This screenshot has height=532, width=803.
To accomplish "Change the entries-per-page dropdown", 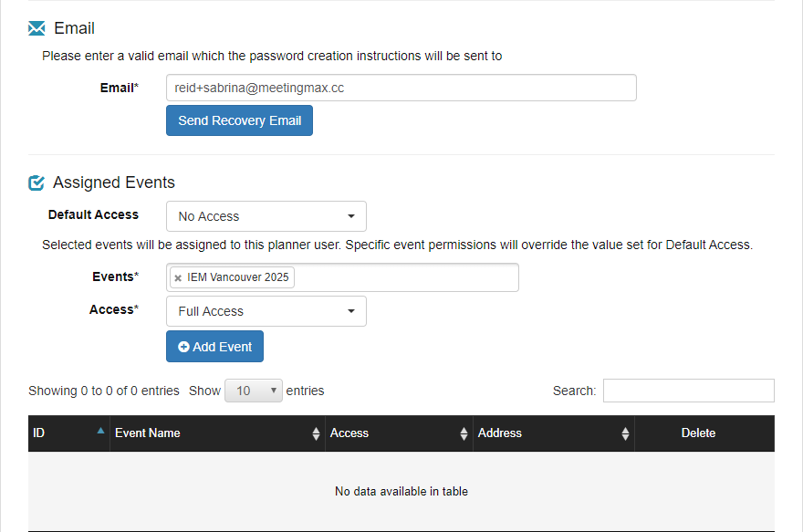I will pyautogui.click(x=254, y=391).
